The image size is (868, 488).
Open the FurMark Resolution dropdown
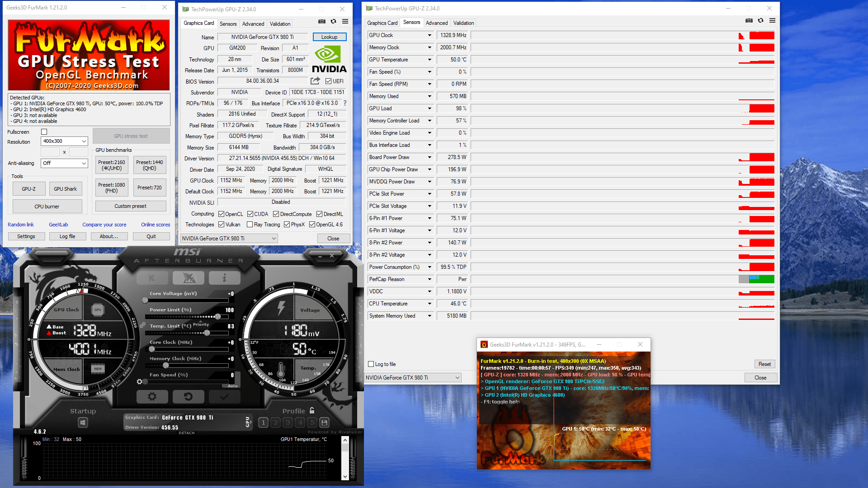(64, 141)
